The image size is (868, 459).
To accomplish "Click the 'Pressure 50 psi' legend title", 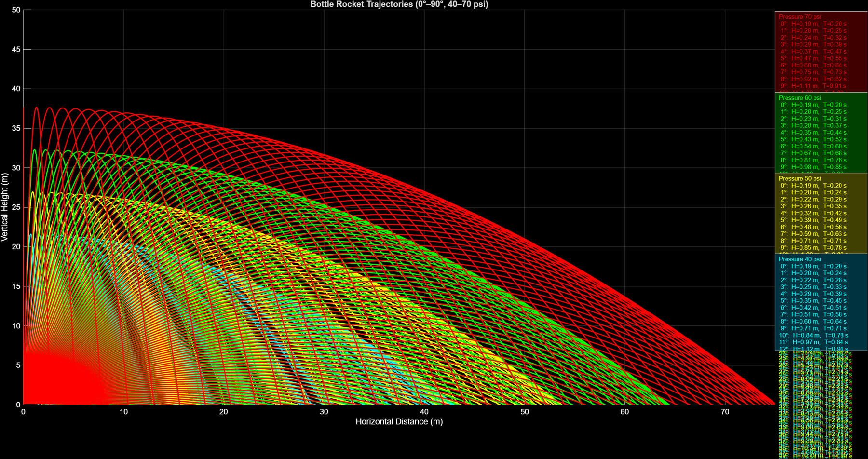I will pos(800,178).
